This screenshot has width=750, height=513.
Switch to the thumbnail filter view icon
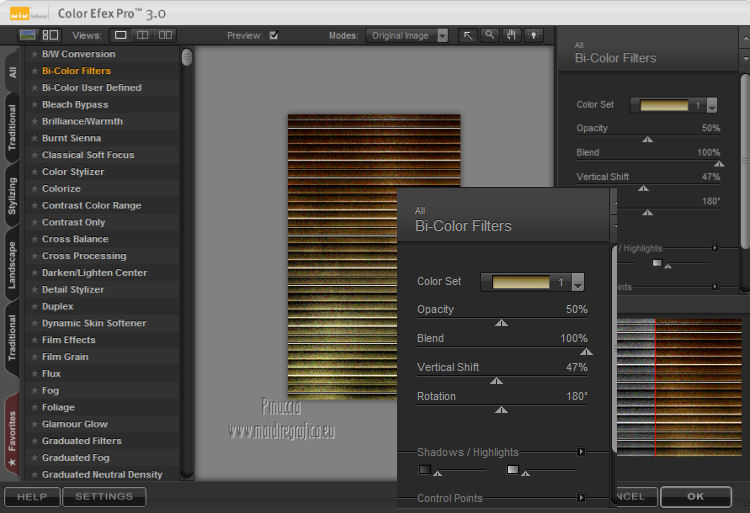[x=49, y=35]
